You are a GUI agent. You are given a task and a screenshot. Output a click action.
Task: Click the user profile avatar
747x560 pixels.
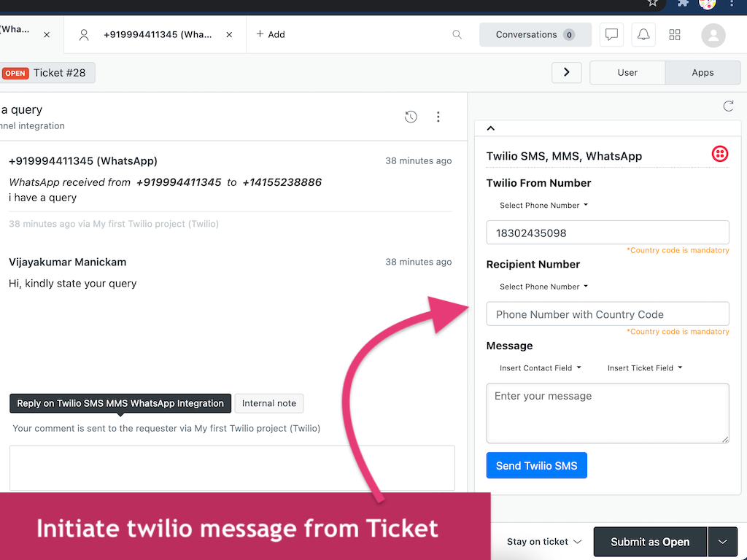coord(713,34)
